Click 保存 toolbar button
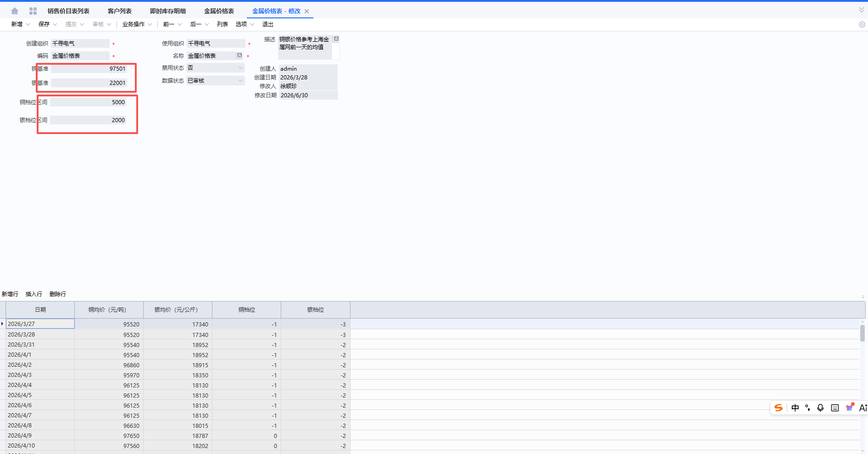This screenshot has width=868, height=454. (44, 24)
